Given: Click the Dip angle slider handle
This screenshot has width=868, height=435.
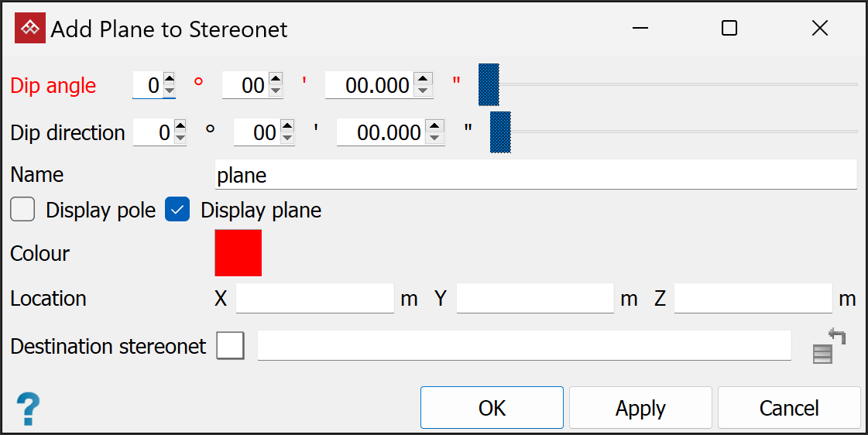Looking at the screenshot, I should tap(489, 84).
